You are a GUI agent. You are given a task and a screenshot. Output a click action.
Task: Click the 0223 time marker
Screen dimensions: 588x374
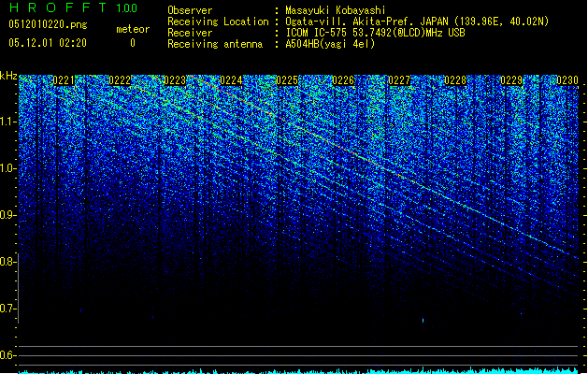175,80
